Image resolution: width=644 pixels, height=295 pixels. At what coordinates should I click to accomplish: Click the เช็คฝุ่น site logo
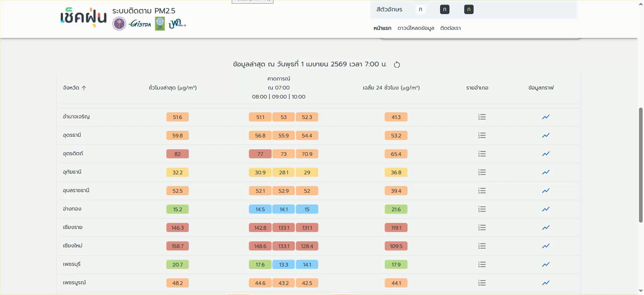click(x=83, y=17)
